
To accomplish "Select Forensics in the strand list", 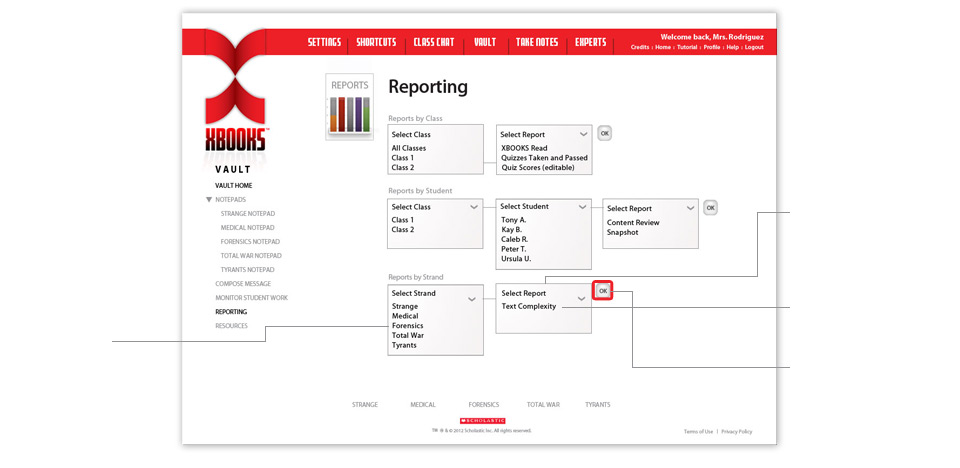I will (407, 326).
